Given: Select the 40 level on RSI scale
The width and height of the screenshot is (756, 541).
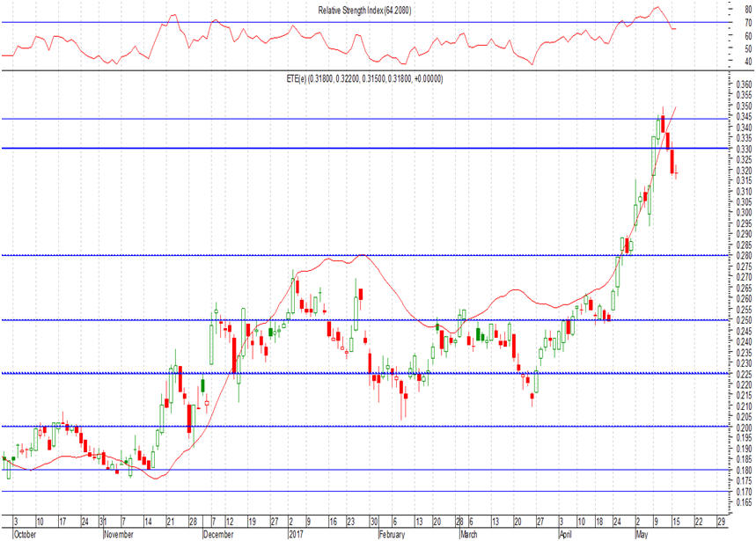Looking at the screenshot, I should pyautogui.click(x=746, y=61).
